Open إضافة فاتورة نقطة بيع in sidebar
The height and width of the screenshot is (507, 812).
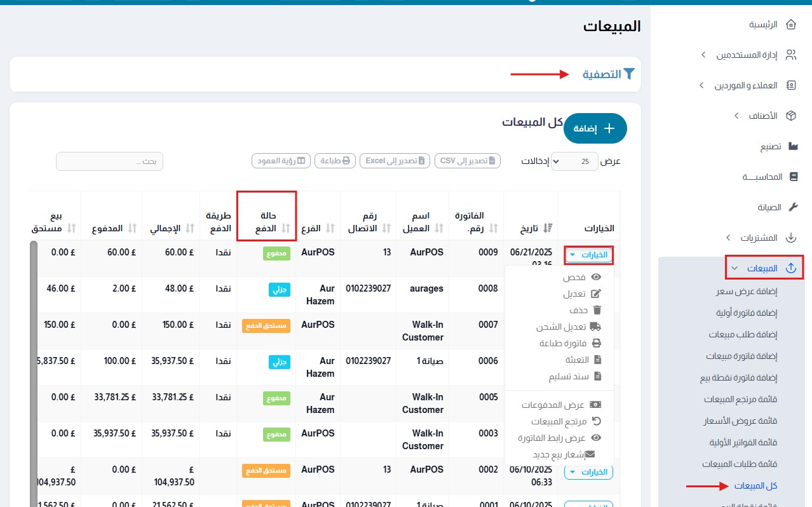738,377
